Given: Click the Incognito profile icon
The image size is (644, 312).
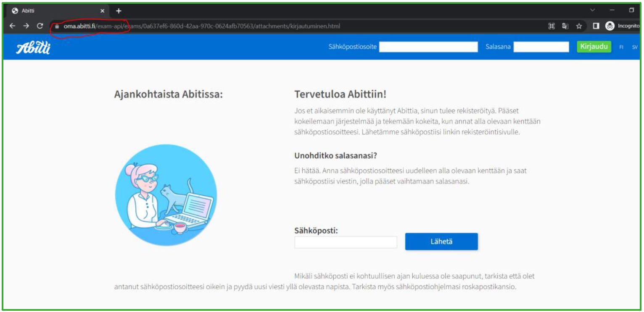Looking at the screenshot, I should 610,26.
